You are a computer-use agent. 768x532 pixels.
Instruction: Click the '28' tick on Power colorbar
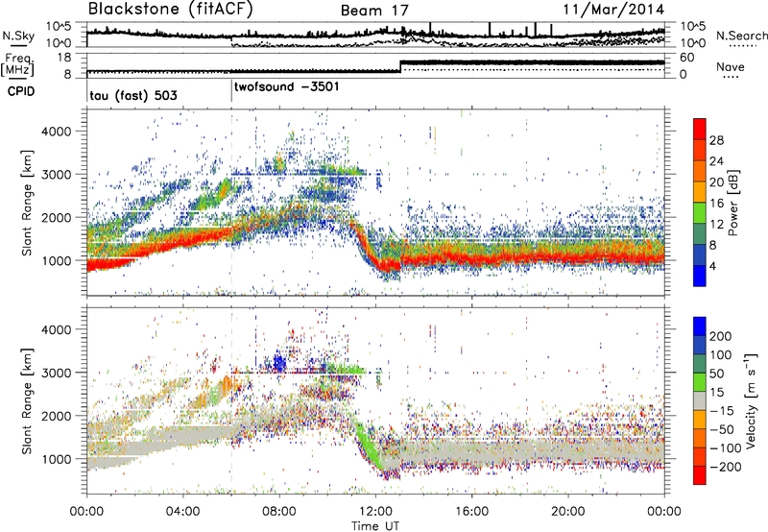[716, 140]
